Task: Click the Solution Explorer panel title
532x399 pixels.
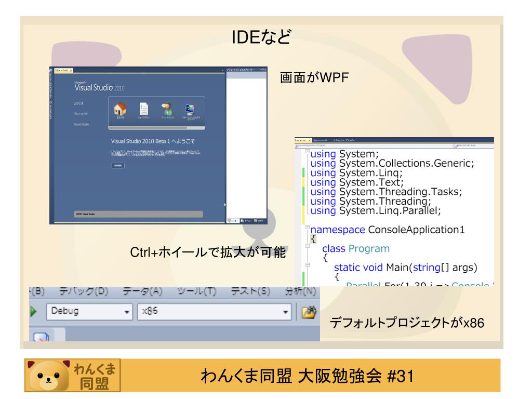Action: point(240,70)
